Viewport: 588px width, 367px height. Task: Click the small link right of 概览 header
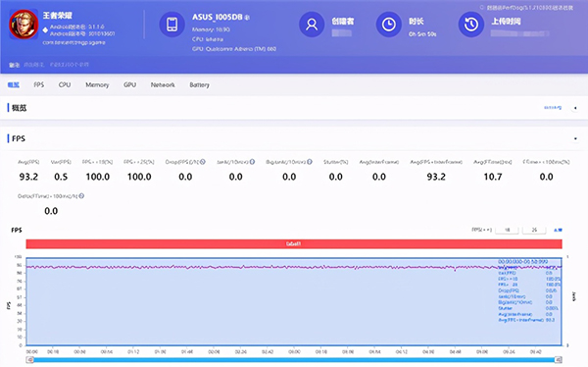[553, 108]
